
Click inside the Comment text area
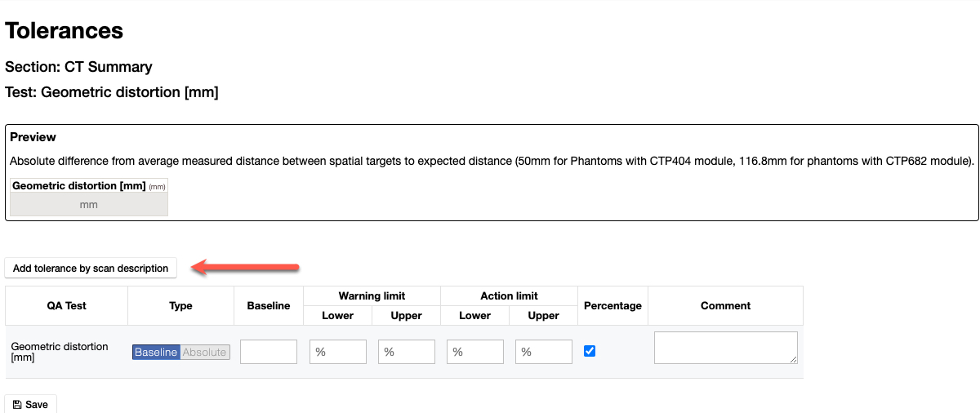click(x=725, y=347)
